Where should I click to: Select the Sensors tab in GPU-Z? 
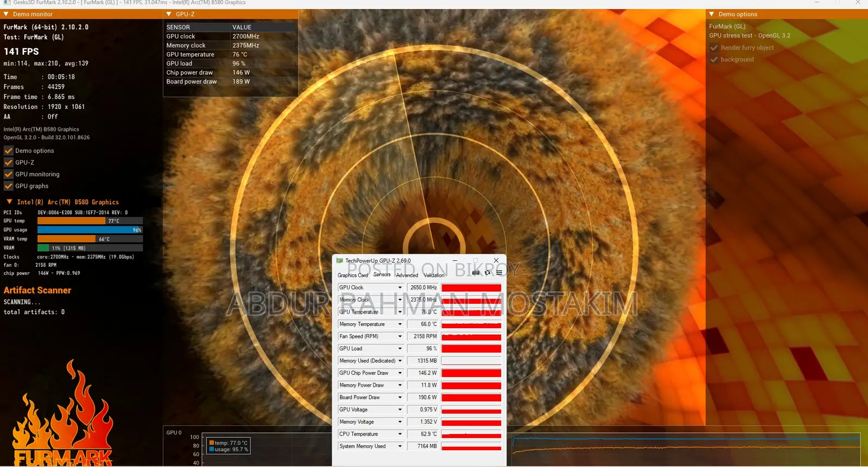[x=382, y=274]
